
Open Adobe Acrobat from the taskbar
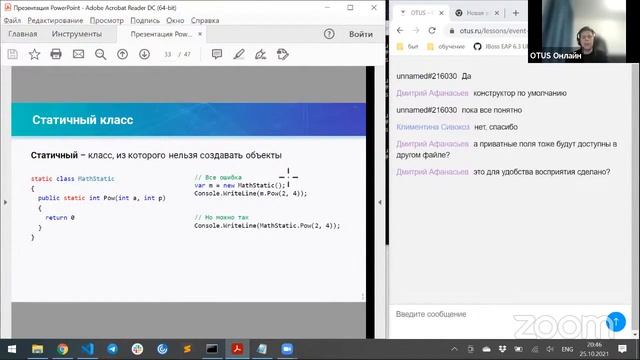[x=237, y=349]
